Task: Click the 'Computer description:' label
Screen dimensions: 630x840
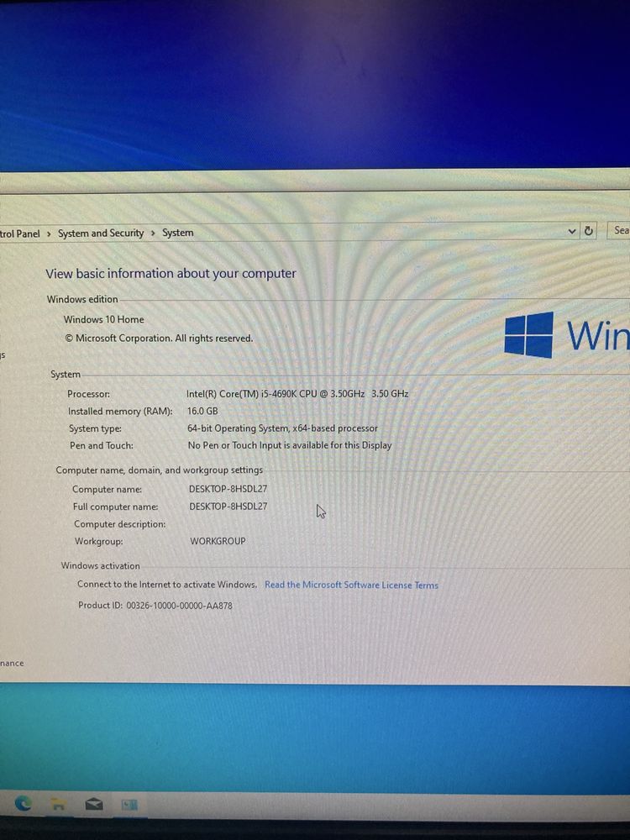Action: coord(119,524)
